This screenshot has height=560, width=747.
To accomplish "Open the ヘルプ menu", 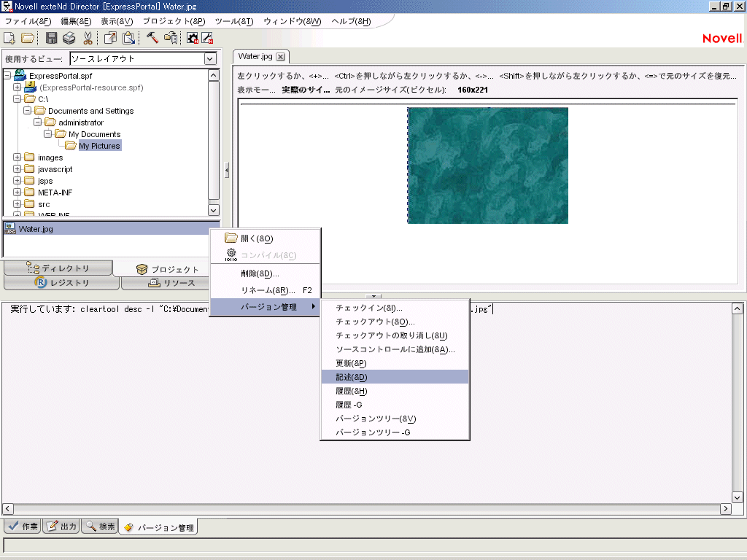I will 351,21.
